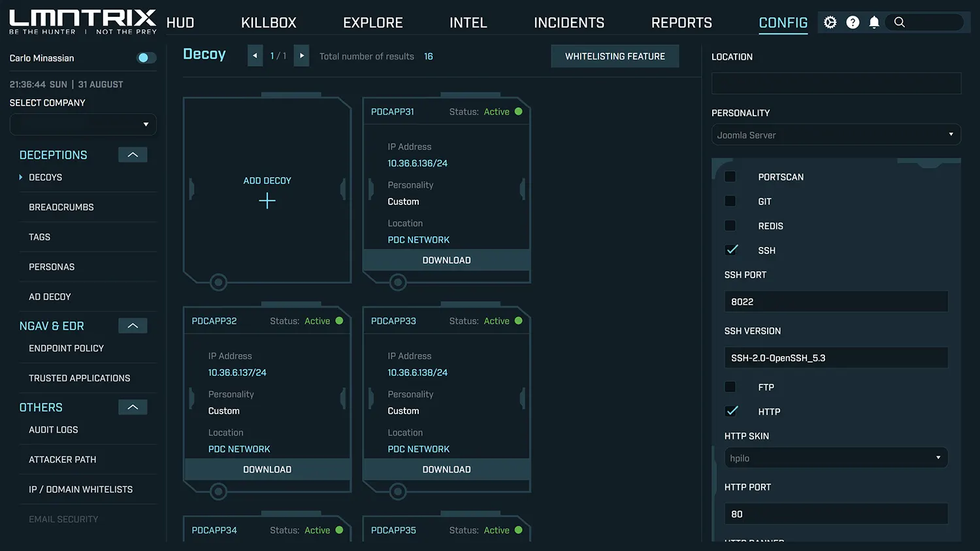Open the EXPLORE tab

(373, 23)
